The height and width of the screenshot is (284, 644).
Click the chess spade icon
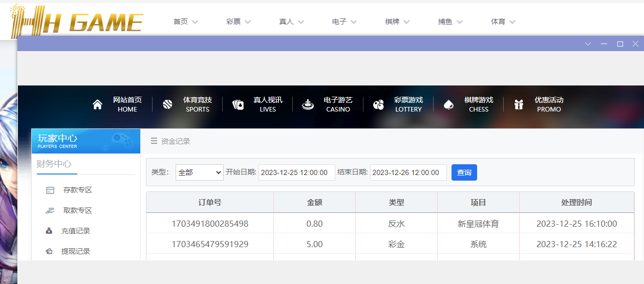click(x=448, y=104)
